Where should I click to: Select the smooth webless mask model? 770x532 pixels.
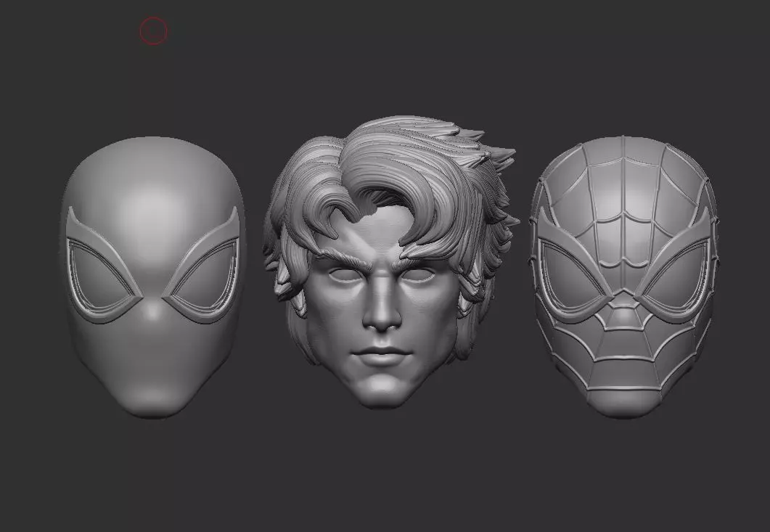tap(152, 277)
